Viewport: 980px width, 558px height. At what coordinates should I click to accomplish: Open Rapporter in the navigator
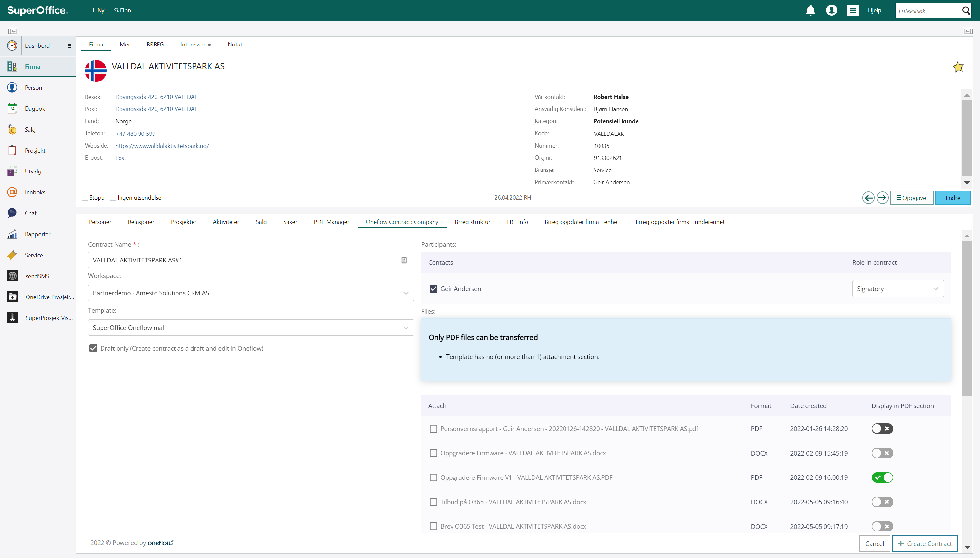click(37, 234)
